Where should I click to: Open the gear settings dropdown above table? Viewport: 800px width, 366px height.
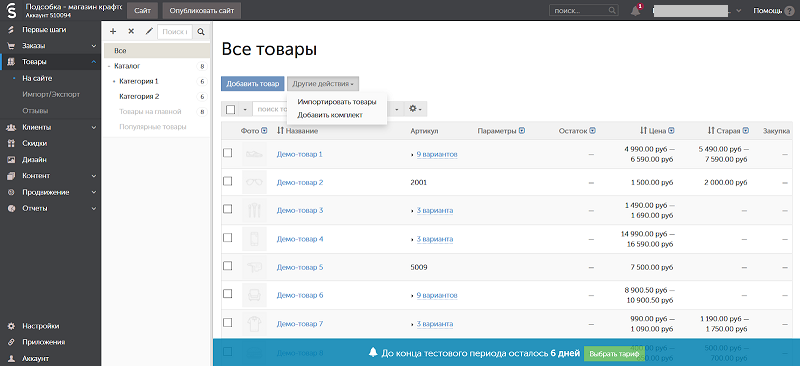(415, 109)
